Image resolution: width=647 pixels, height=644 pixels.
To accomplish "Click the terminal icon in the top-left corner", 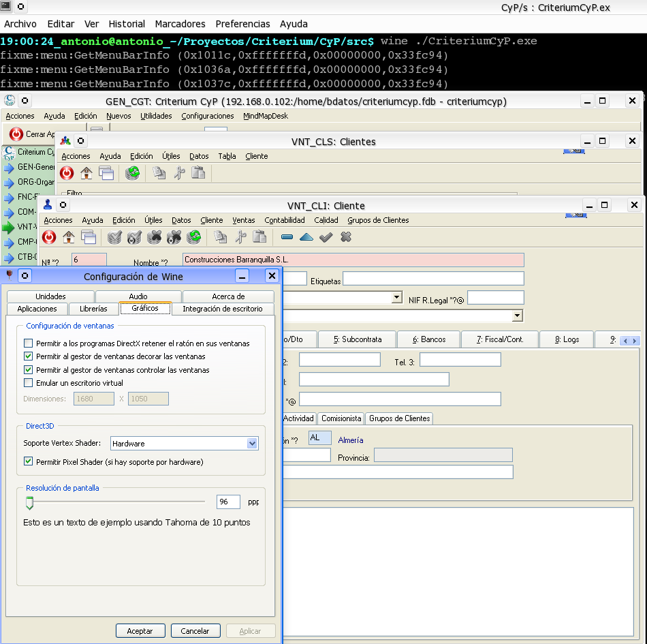I will (x=5, y=6).
